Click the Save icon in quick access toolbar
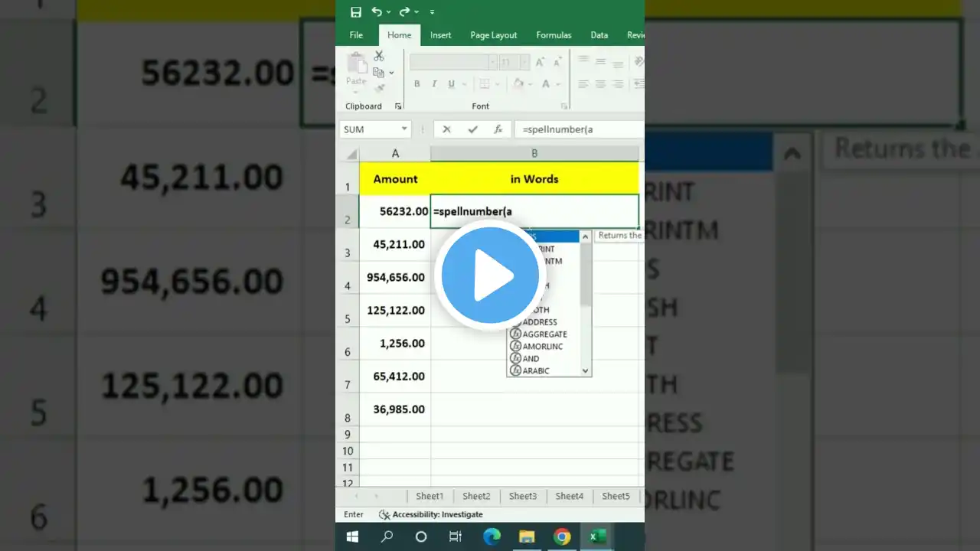 point(355,11)
